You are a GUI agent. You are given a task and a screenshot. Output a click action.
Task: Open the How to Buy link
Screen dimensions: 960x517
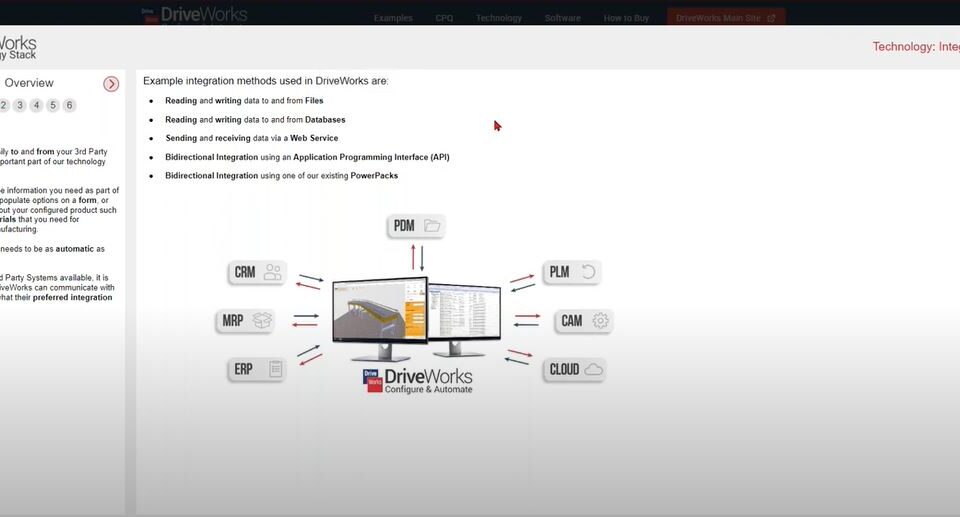[626, 18]
